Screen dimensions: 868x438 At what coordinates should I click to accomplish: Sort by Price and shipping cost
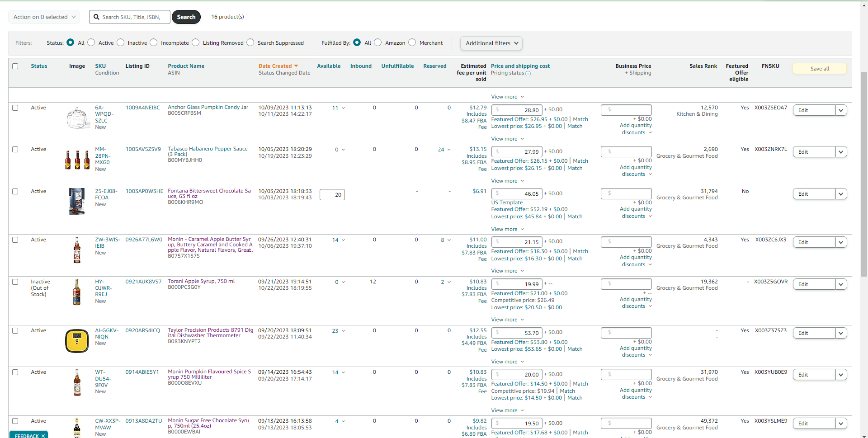click(x=520, y=66)
